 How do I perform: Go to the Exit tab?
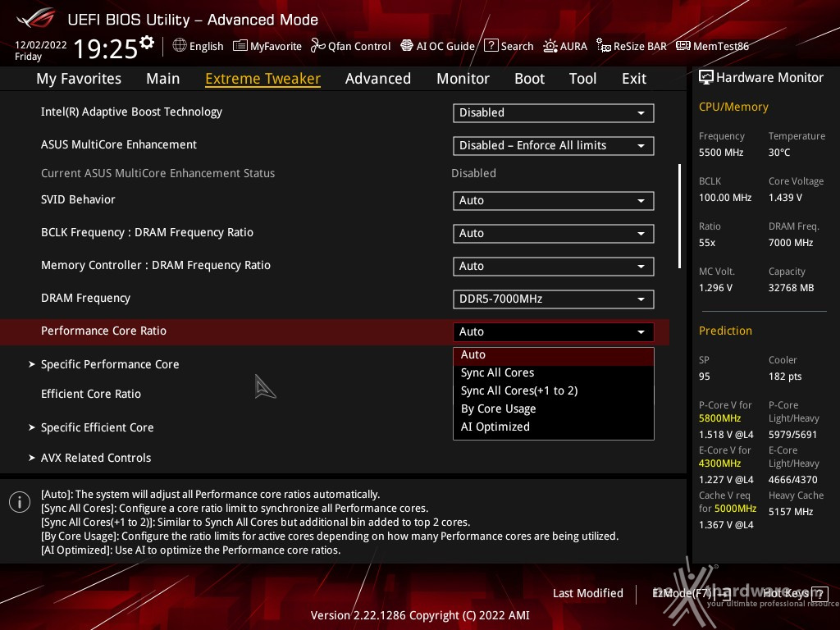634,79
